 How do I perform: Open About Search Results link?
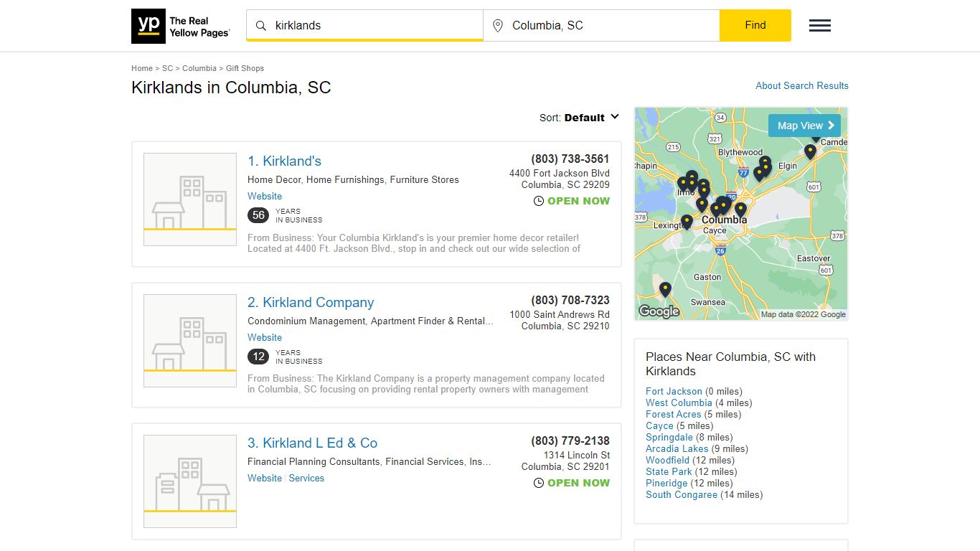click(x=802, y=85)
